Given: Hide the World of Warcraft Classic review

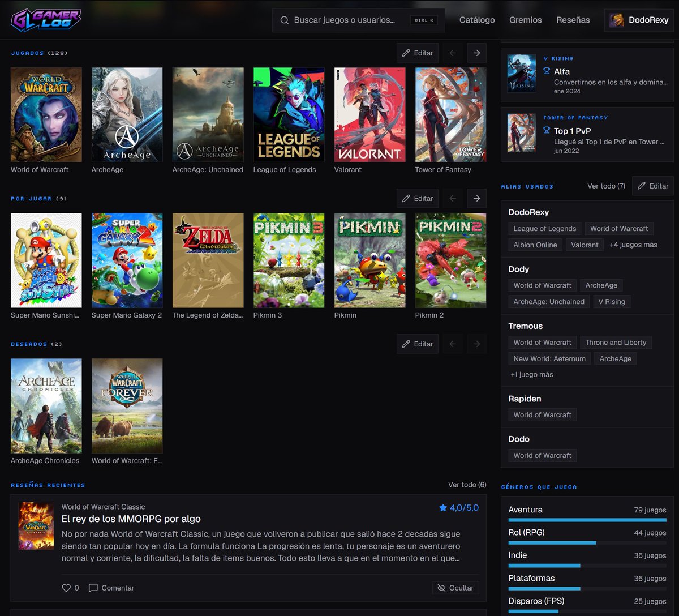Looking at the screenshot, I should pos(455,588).
